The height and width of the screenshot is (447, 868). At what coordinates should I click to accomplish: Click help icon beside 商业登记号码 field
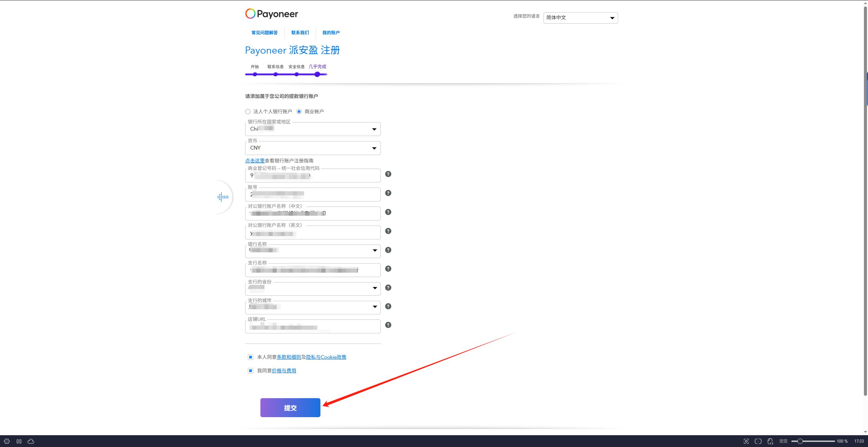388,174
